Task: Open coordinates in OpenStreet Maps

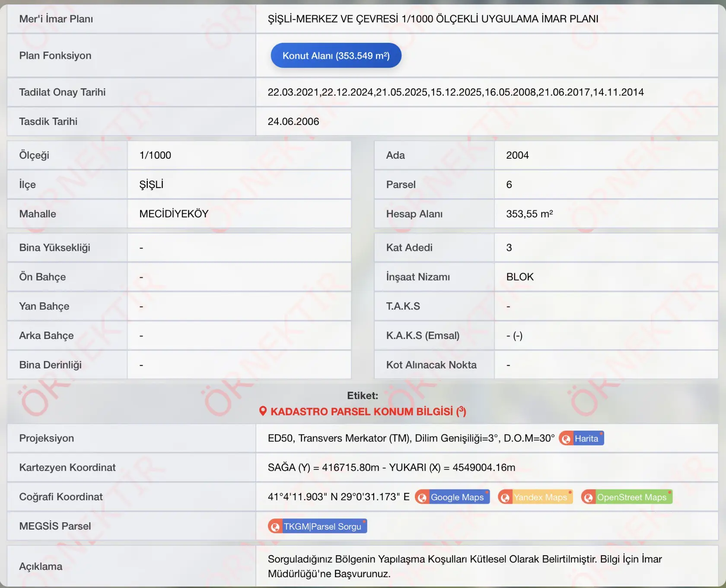Action: [627, 497]
